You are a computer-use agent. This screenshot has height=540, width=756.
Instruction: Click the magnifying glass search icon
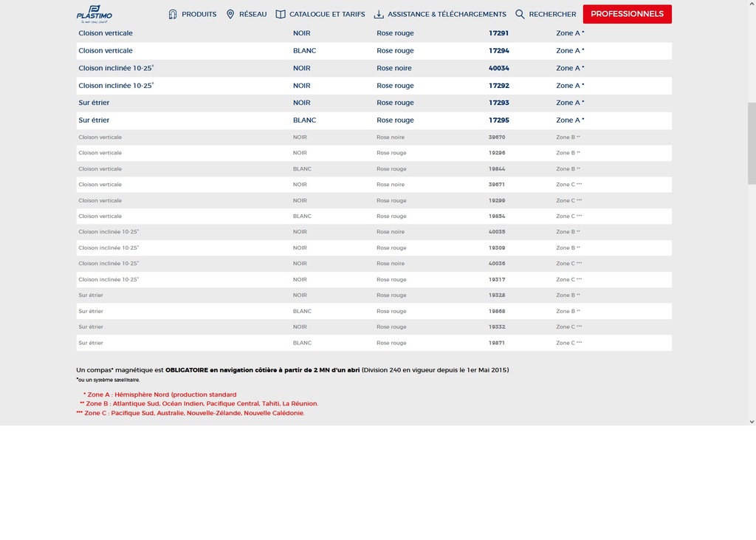pyautogui.click(x=520, y=15)
